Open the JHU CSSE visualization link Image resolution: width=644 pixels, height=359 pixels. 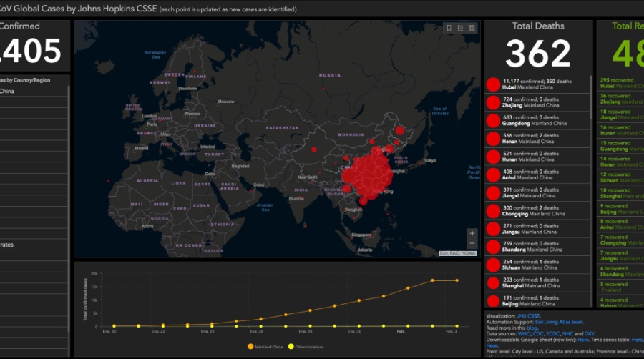(x=528, y=316)
